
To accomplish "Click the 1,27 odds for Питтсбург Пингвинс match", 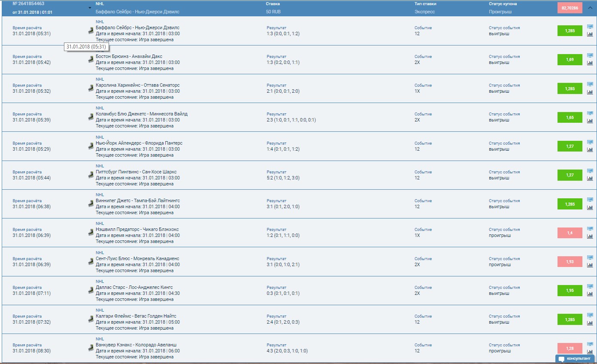I will pyautogui.click(x=570, y=175).
